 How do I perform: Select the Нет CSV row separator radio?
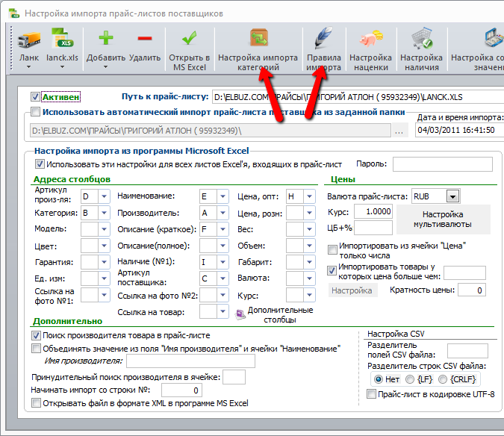pos(379,379)
